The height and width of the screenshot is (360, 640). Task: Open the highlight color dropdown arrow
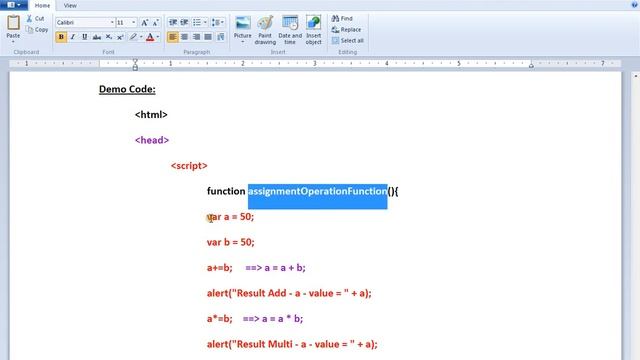click(141, 37)
